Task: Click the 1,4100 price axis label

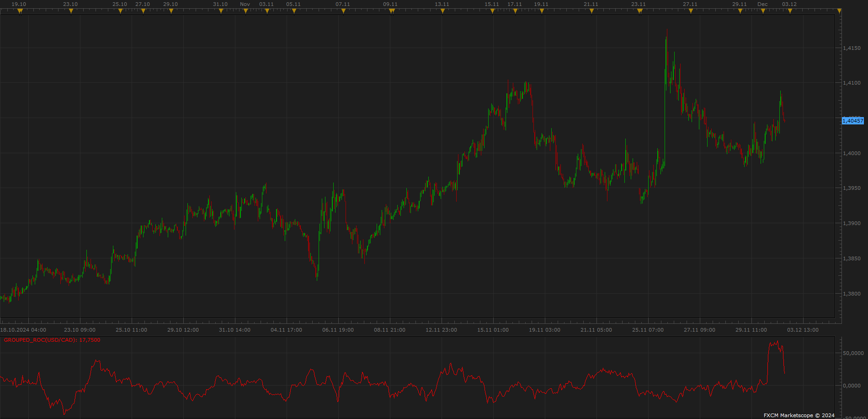Action: pyautogui.click(x=852, y=83)
